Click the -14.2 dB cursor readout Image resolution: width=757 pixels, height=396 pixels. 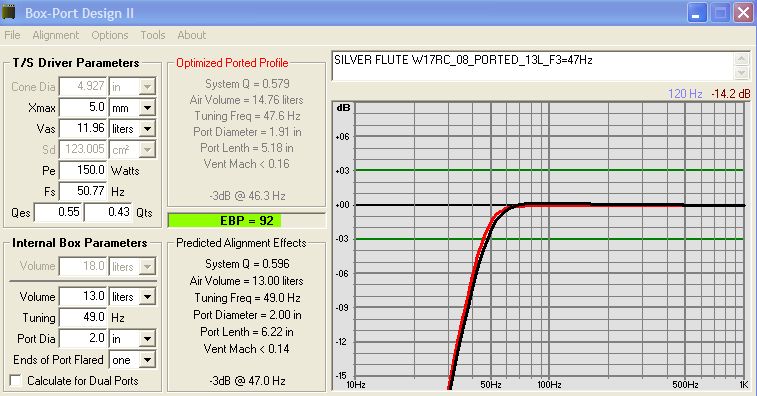pyautogui.click(x=731, y=94)
